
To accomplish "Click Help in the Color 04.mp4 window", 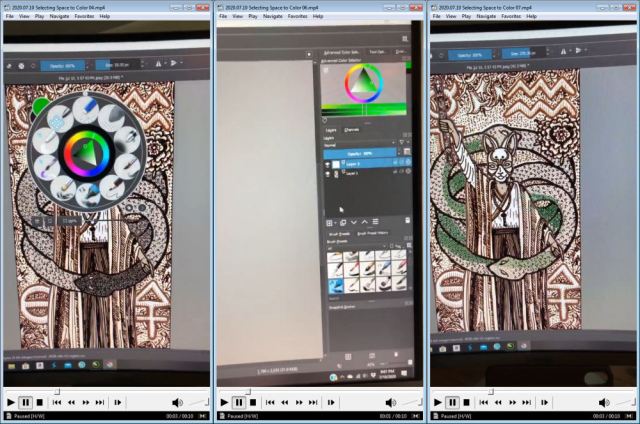I will click(104, 16).
